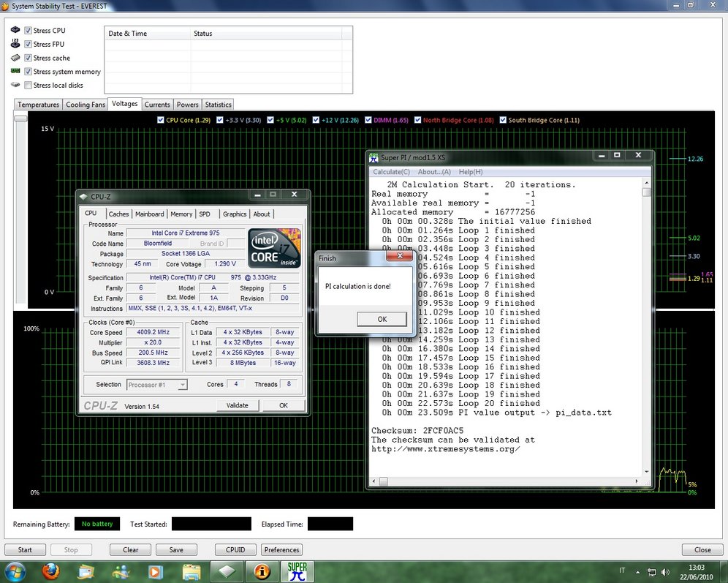Open Calculate menu in Super PI

coord(391,172)
